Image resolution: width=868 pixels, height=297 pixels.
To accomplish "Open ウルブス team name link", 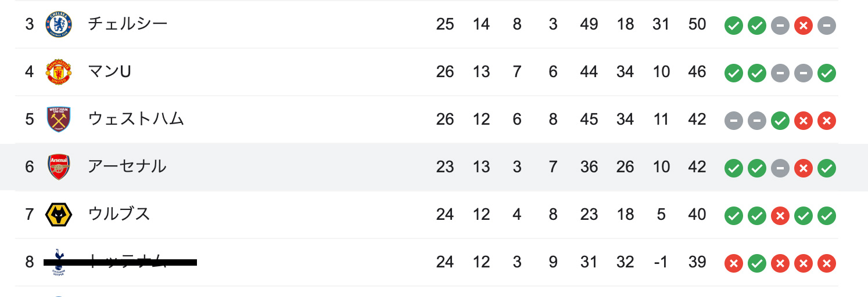I will tap(119, 214).
